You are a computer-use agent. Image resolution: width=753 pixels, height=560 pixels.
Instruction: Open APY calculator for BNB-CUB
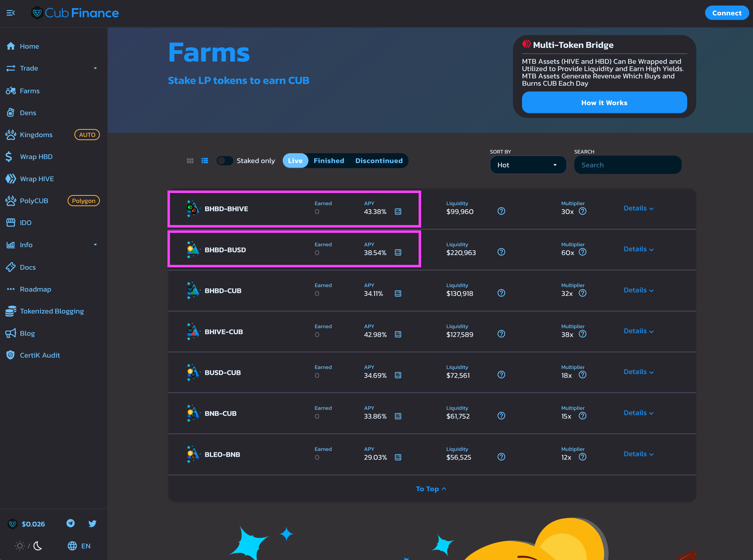398,416
